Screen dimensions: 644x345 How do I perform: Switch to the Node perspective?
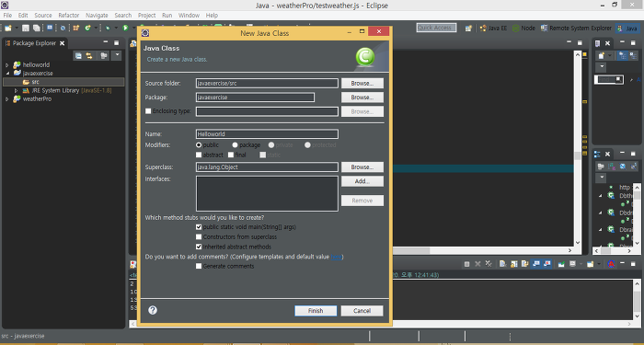coord(523,28)
